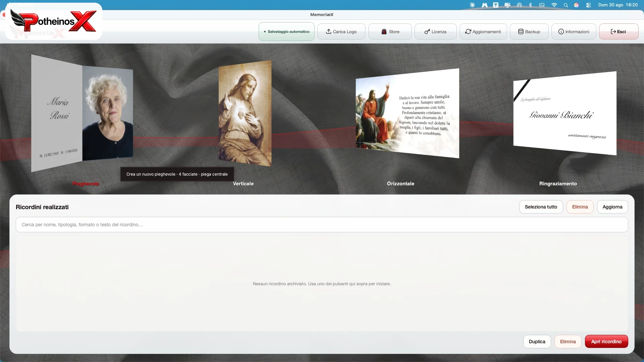Exit the app with Esci
Image resolution: width=644 pixels, height=362 pixels.
click(x=619, y=32)
